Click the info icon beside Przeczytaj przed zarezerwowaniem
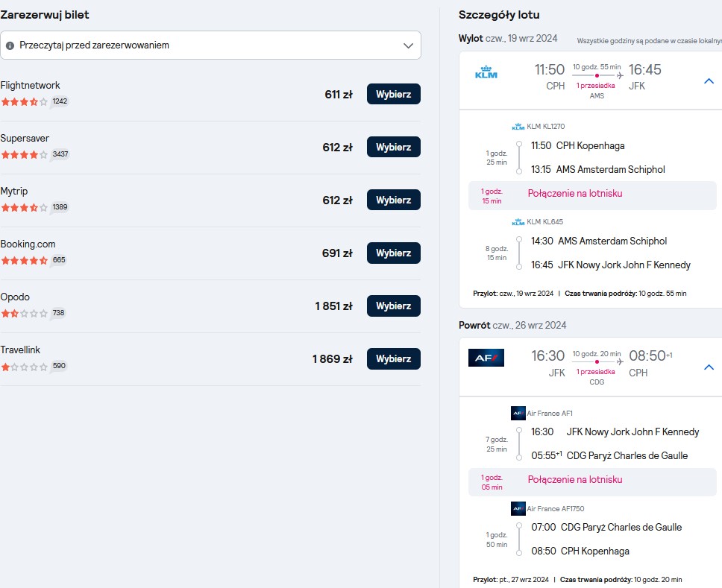Screen dimensions: 722x588 (x=10, y=45)
